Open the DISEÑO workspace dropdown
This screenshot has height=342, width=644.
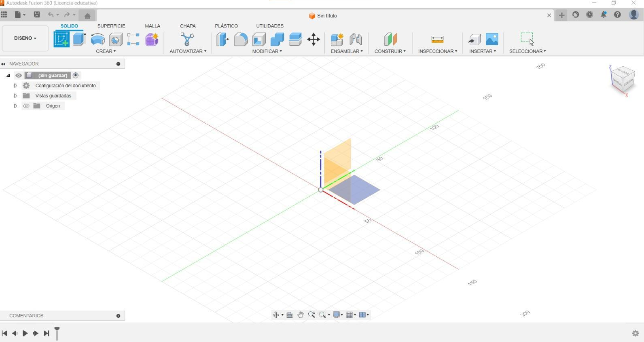click(25, 38)
